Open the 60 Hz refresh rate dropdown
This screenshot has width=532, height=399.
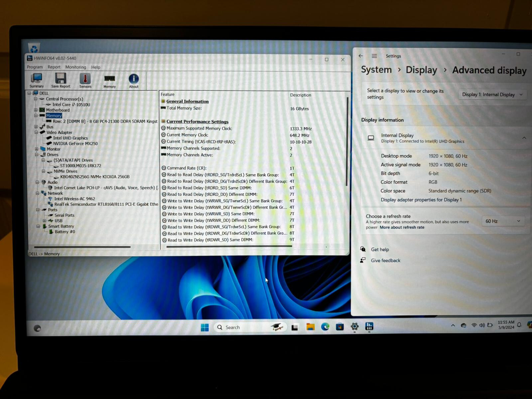pos(503,221)
